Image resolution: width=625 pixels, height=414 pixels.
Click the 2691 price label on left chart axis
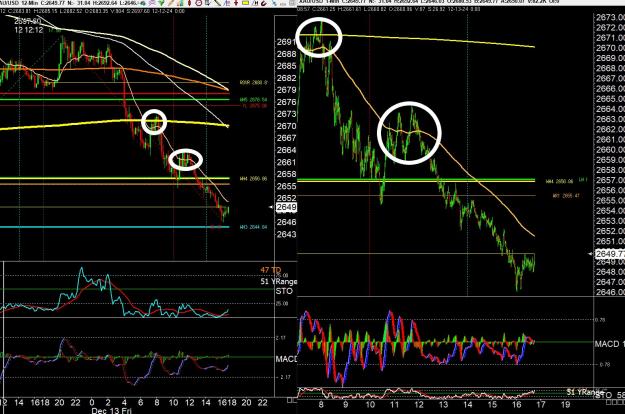click(x=286, y=42)
